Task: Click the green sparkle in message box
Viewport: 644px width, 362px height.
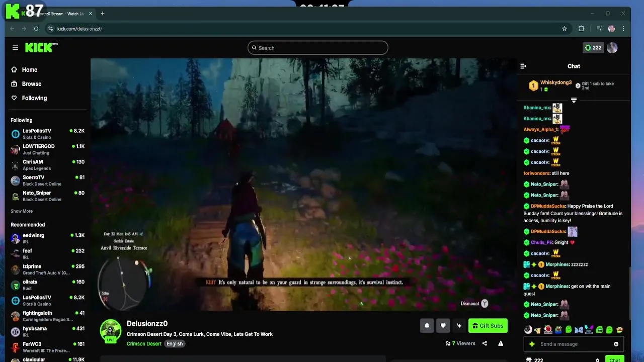Action: point(532,344)
